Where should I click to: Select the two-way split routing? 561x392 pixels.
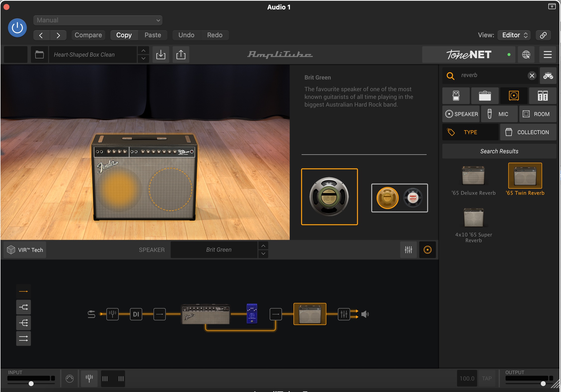coord(24,307)
